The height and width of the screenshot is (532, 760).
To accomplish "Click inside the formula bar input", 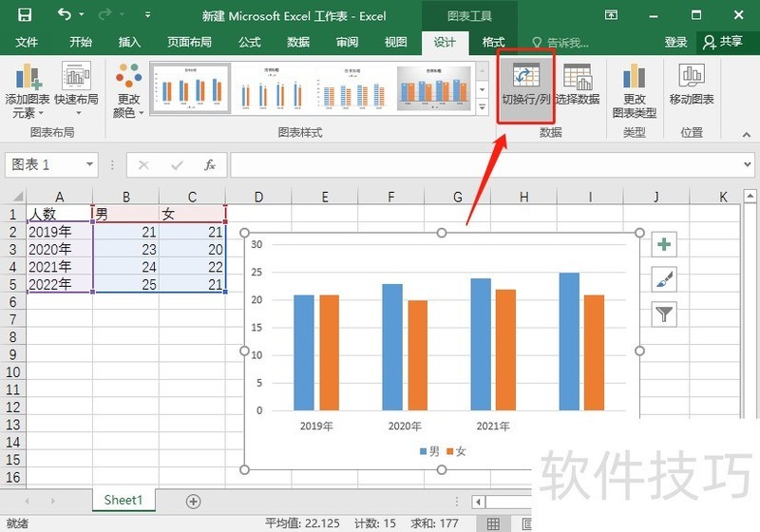I will click(484, 164).
